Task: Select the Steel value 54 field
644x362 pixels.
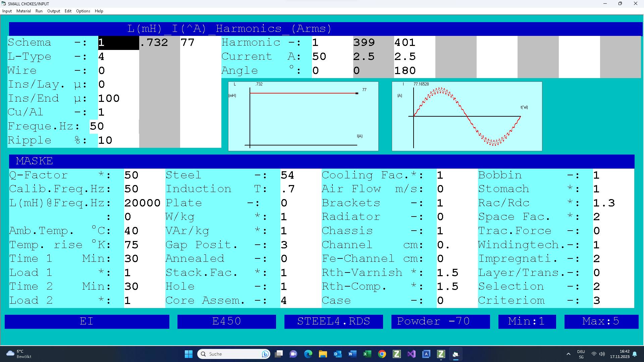Action: (301, 175)
